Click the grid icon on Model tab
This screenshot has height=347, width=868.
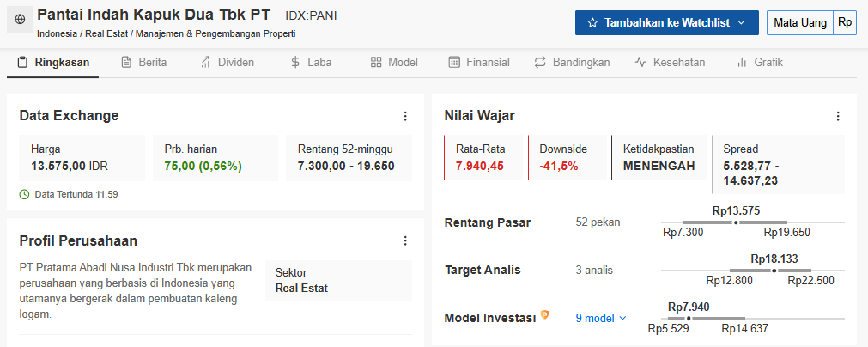(x=376, y=62)
